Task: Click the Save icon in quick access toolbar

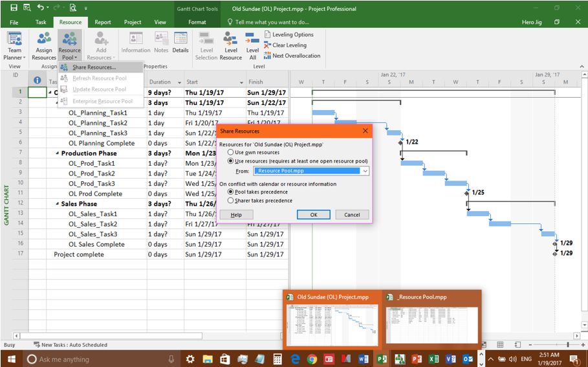Action: pos(14,8)
